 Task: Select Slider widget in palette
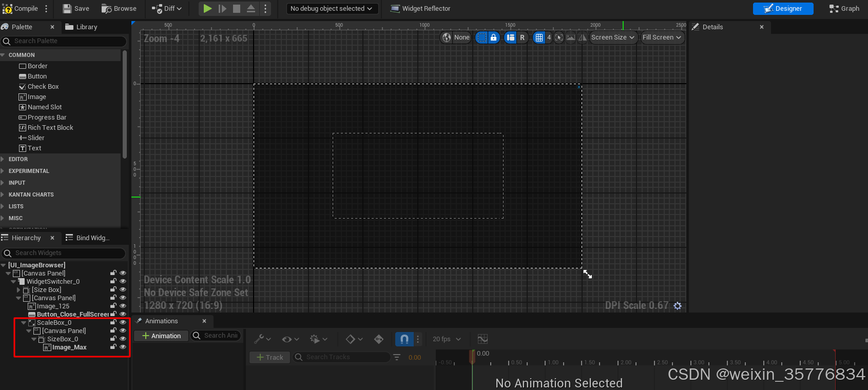tap(31, 138)
